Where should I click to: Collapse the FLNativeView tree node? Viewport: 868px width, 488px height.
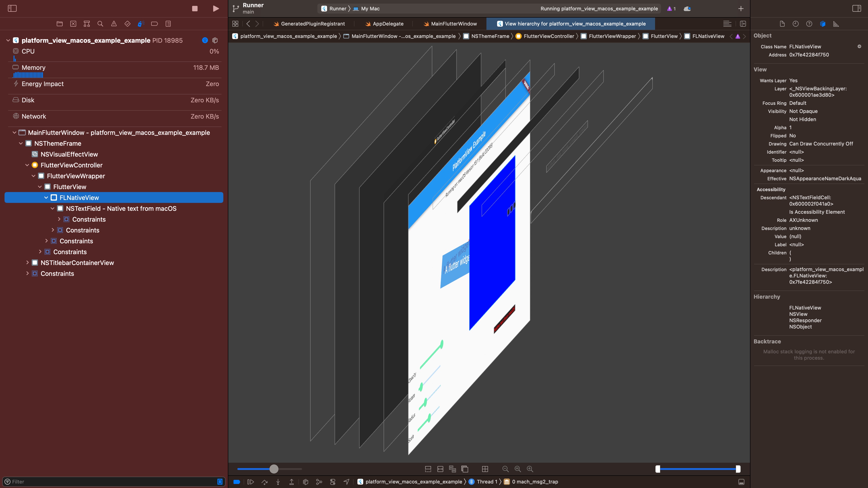click(46, 198)
